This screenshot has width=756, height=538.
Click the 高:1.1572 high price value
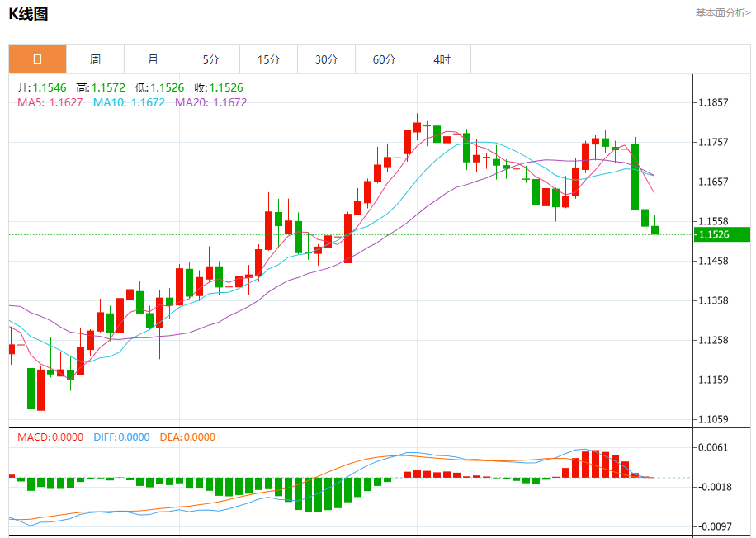(x=101, y=87)
